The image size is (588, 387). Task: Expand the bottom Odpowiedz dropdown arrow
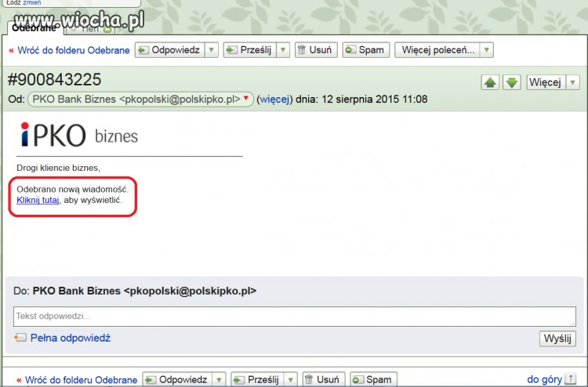click(x=219, y=379)
